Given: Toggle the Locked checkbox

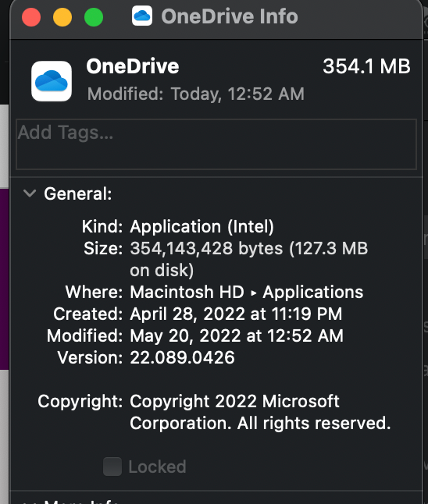Looking at the screenshot, I should pyautogui.click(x=112, y=467).
